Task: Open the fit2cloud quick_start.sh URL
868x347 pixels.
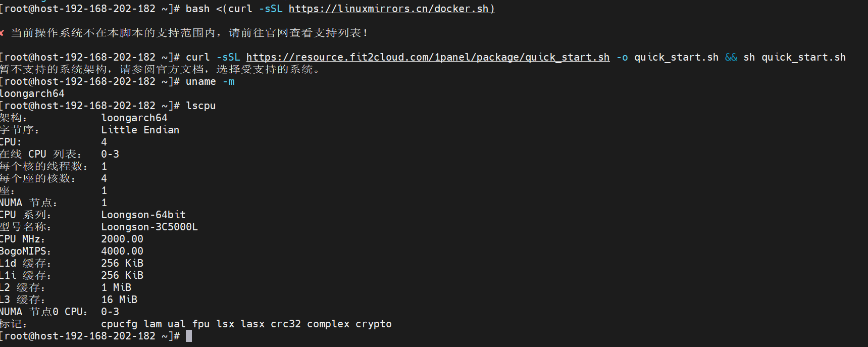Action: [428, 57]
